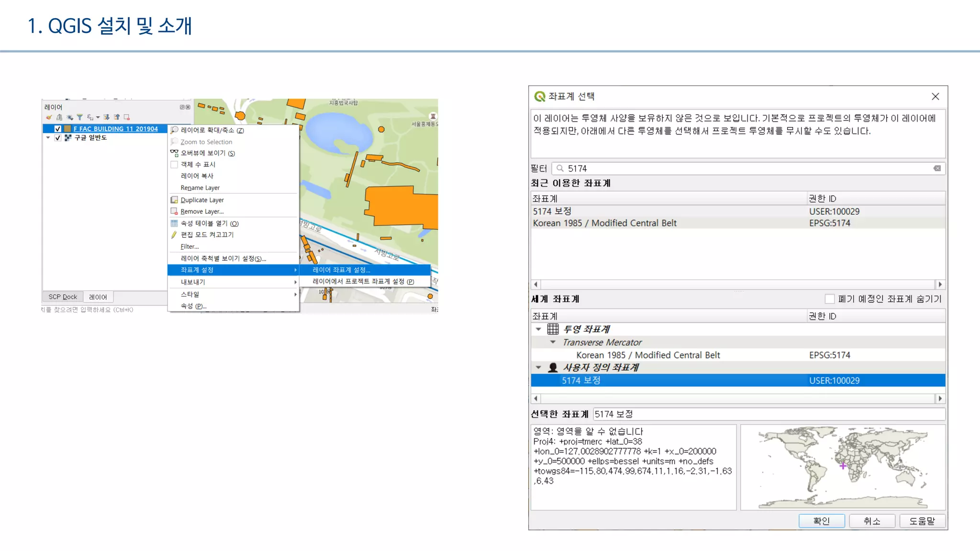Expand the 구글 일반도 layer tree arrow
The height and width of the screenshot is (551, 980).
click(x=48, y=138)
